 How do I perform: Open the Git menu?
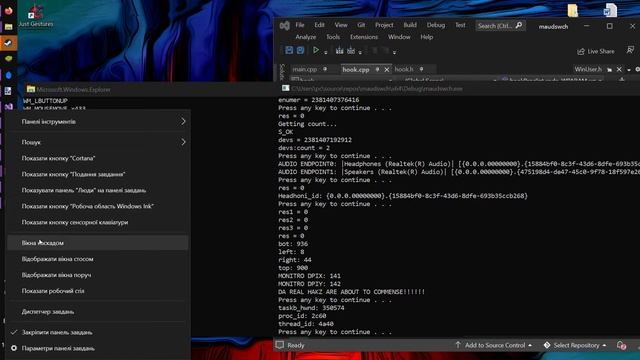coord(361,25)
